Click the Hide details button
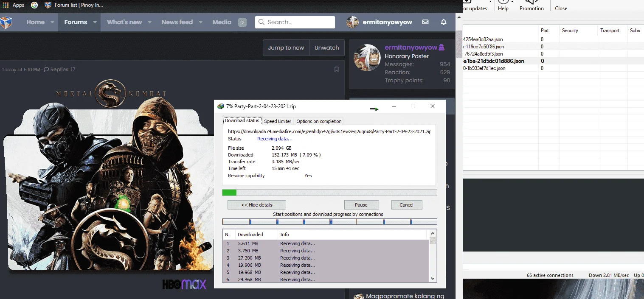This screenshot has width=644, height=299. tap(257, 205)
